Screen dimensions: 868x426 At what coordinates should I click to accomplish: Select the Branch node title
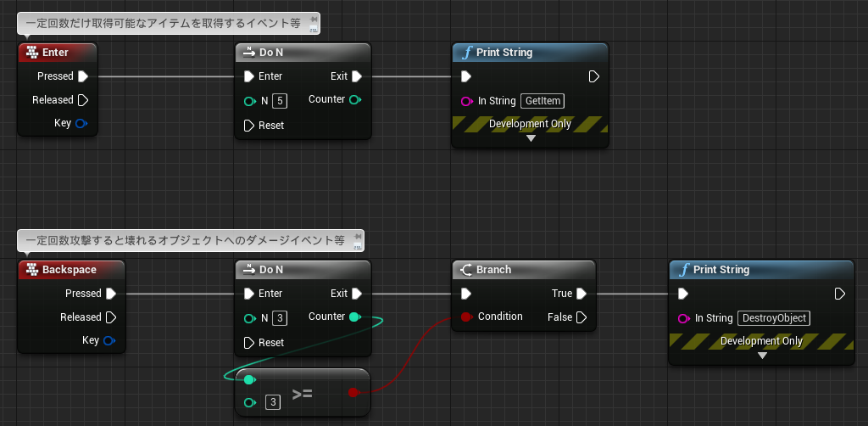click(494, 269)
